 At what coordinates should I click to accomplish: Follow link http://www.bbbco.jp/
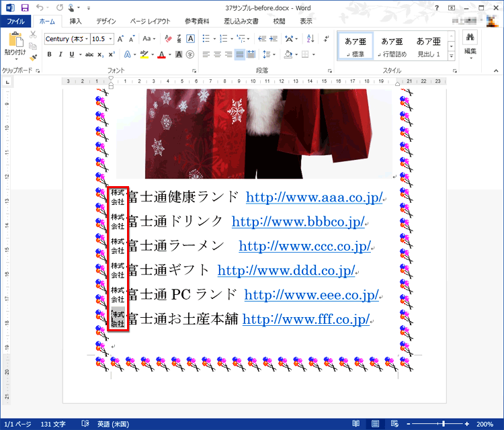click(298, 222)
